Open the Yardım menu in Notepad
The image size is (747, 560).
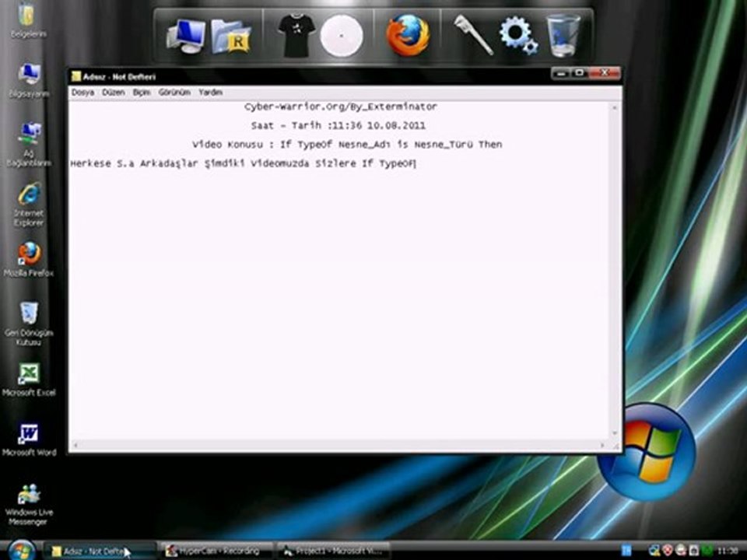(x=210, y=93)
